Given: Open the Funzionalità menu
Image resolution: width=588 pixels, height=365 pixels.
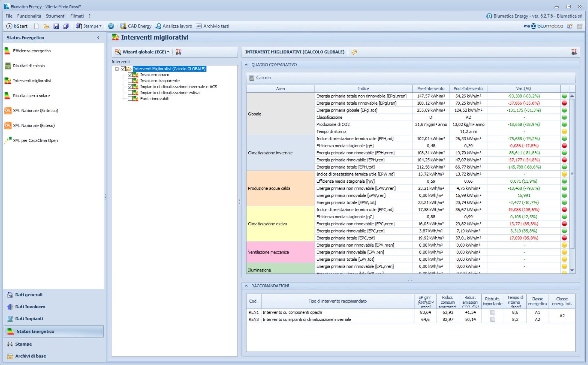Looking at the screenshot, I should click(29, 16).
